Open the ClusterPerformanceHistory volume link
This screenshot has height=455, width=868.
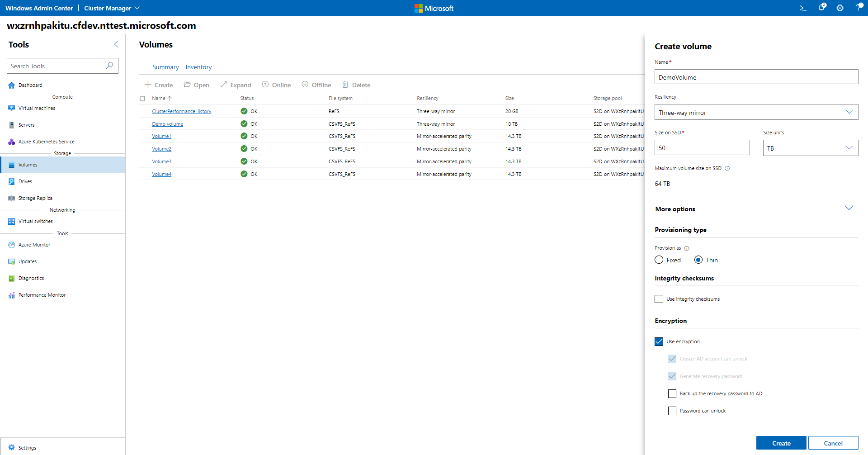click(x=181, y=111)
